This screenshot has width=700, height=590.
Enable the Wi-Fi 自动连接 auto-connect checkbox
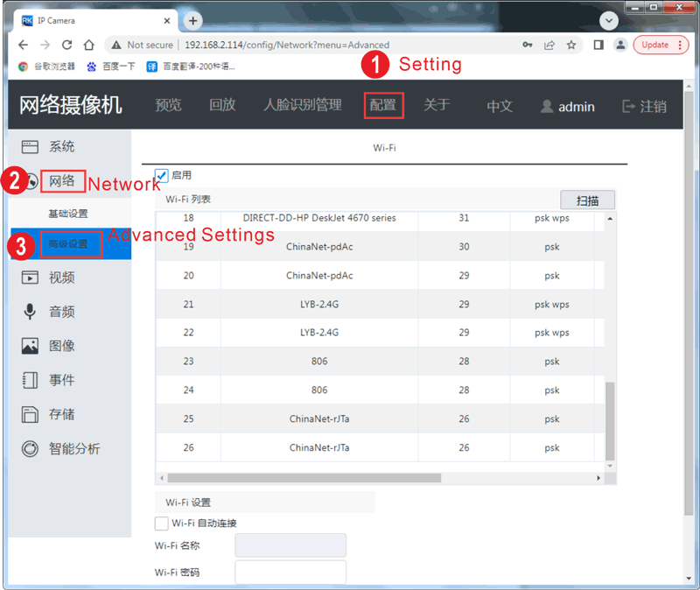pos(161,523)
